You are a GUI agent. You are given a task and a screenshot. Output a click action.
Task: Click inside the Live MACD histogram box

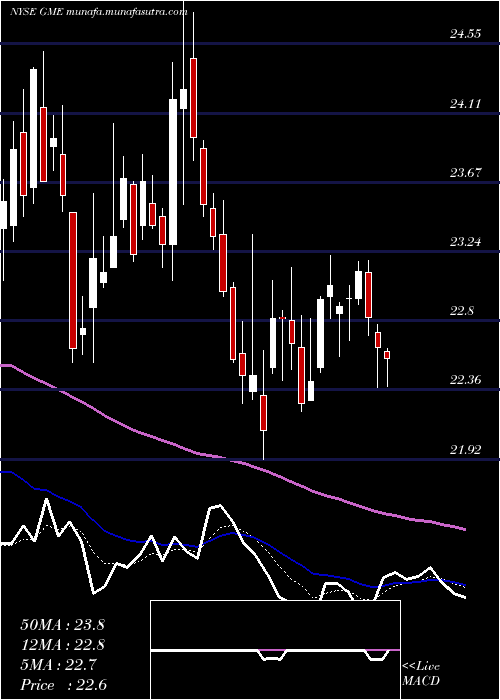pyautogui.click(x=275, y=650)
